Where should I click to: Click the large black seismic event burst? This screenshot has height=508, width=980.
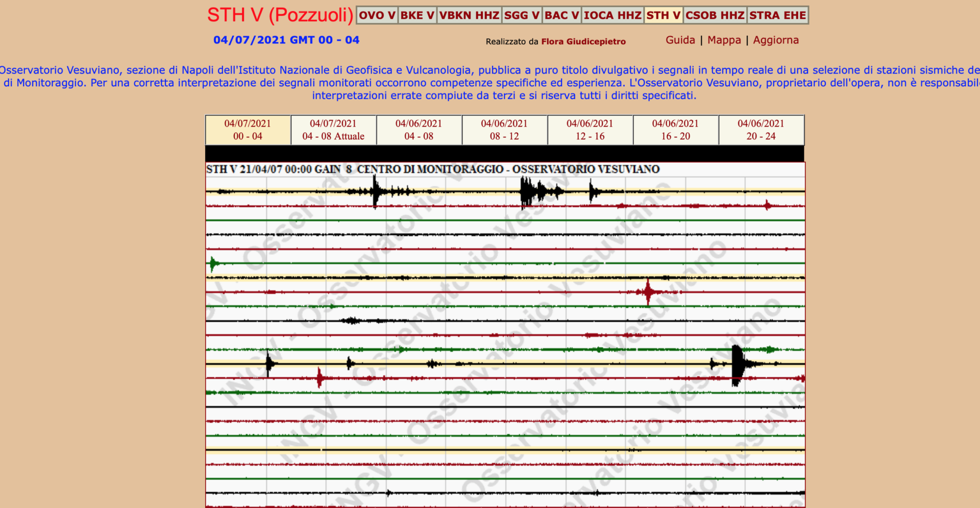tap(737, 365)
